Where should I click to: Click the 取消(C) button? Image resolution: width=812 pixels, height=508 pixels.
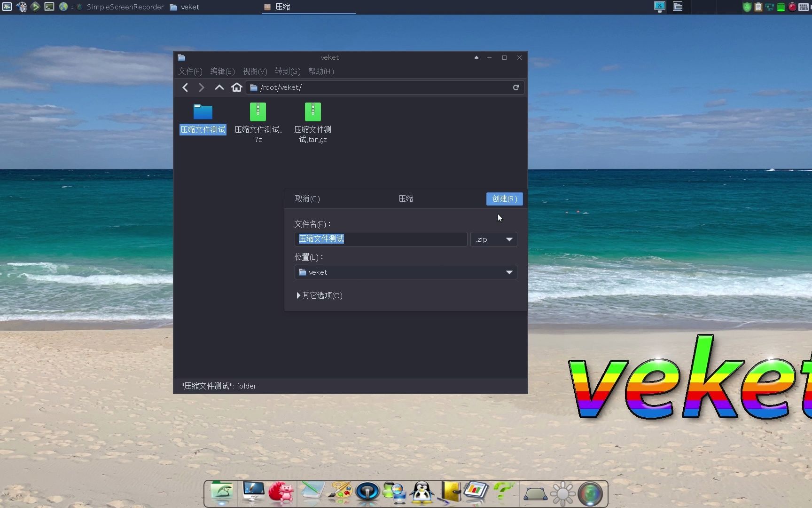307,198
